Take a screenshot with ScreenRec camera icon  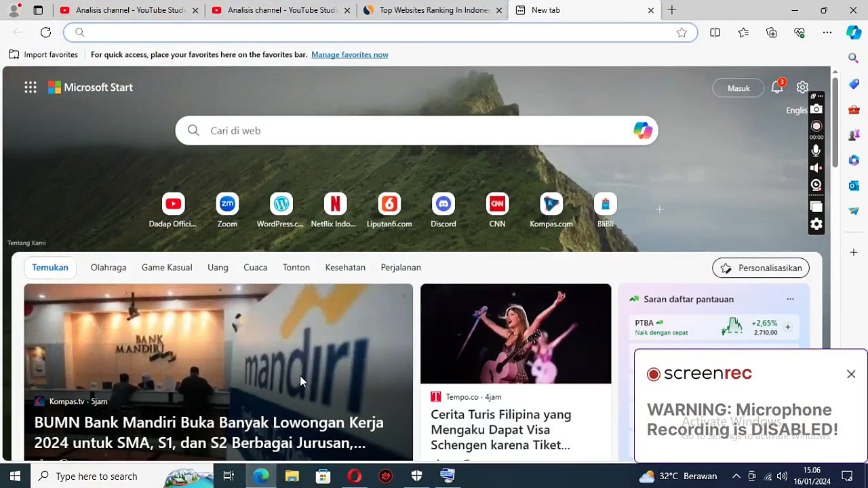pos(816,109)
